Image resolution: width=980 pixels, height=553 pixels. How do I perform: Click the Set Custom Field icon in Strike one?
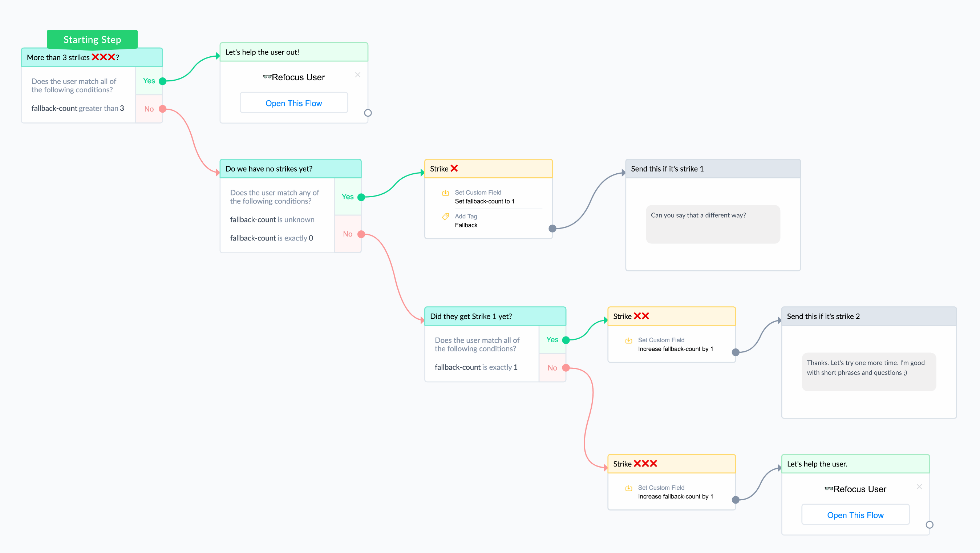(445, 193)
